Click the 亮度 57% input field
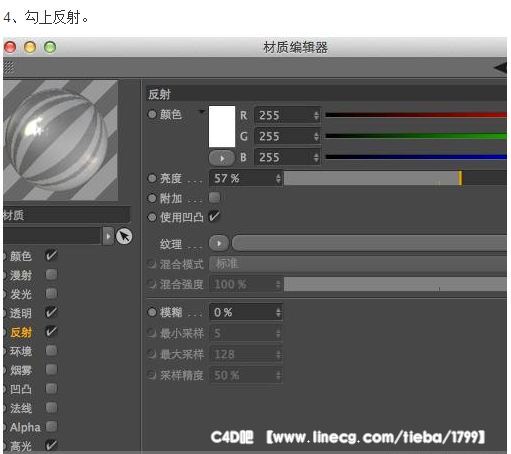This screenshot has width=511, height=454. click(x=246, y=178)
